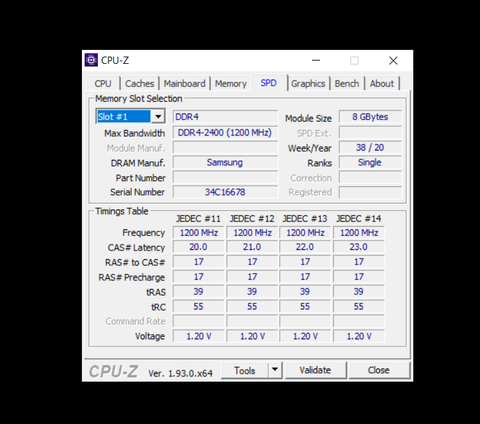
Task: Select the SPD tab
Action: tap(269, 83)
